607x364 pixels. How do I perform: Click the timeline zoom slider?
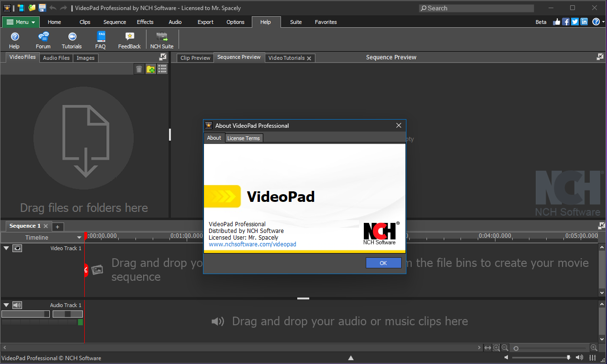550,348
